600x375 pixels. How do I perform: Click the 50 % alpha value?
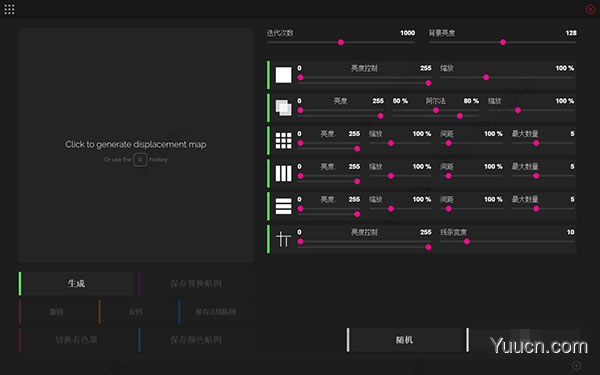pyautogui.click(x=400, y=101)
